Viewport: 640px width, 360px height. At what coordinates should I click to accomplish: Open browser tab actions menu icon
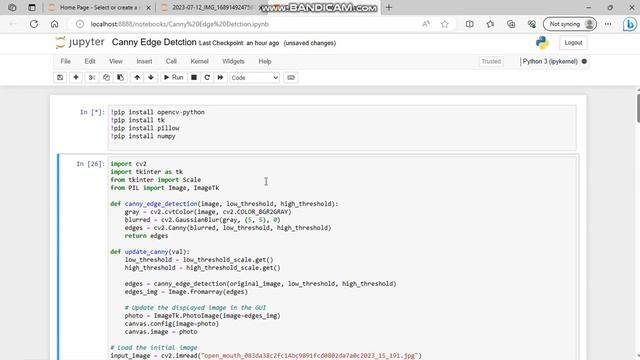(x=32, y=7)
